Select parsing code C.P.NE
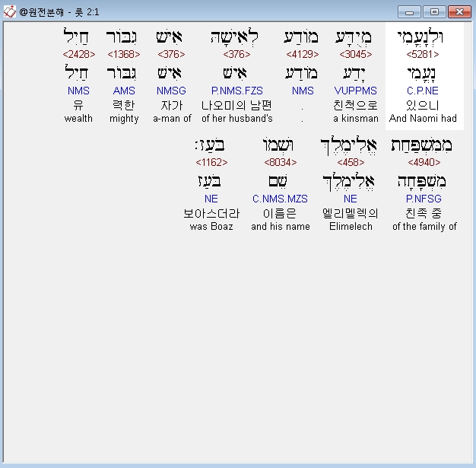The image size is (476, 468). (423, 91)
